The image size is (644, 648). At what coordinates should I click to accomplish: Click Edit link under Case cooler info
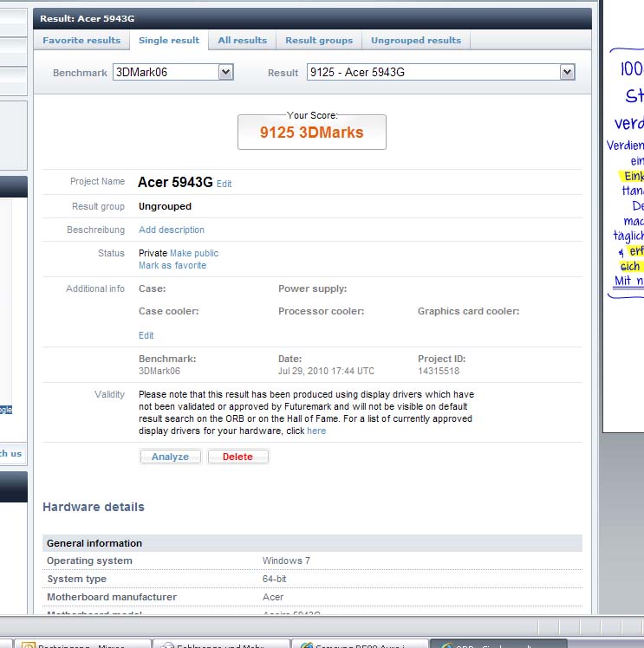point(146,335)
